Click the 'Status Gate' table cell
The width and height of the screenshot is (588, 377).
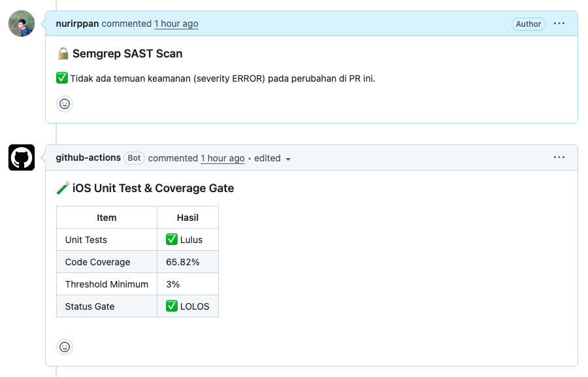[x=106, y=306]
